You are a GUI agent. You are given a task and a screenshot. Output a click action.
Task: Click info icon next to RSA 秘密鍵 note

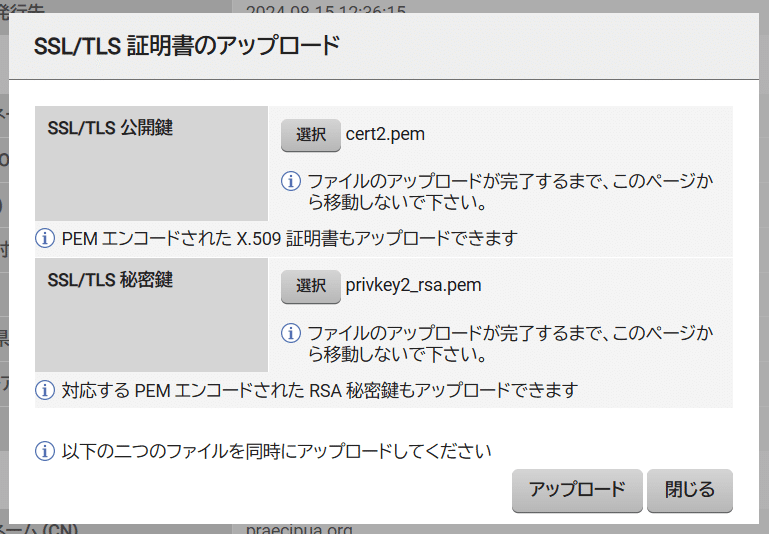click(x=45, y=391)
